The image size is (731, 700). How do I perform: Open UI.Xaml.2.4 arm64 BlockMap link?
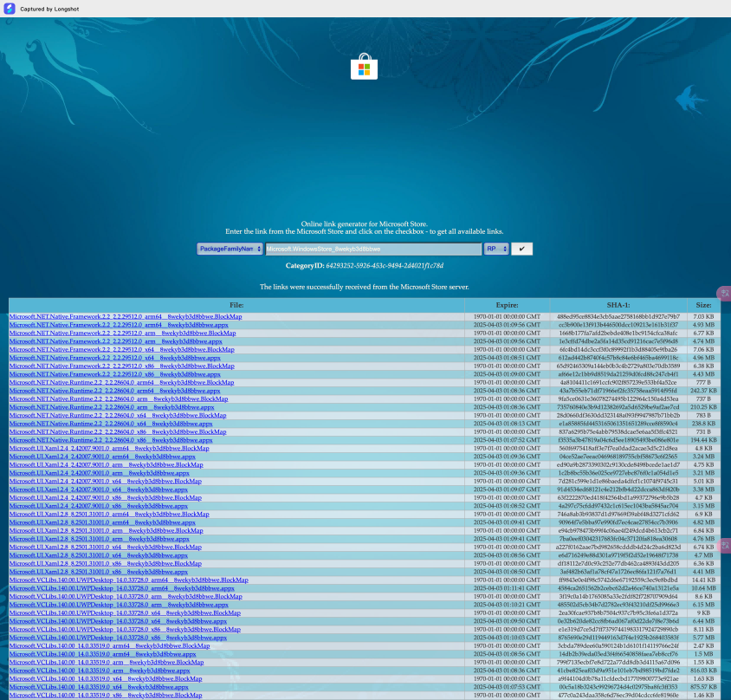point(109,449)
